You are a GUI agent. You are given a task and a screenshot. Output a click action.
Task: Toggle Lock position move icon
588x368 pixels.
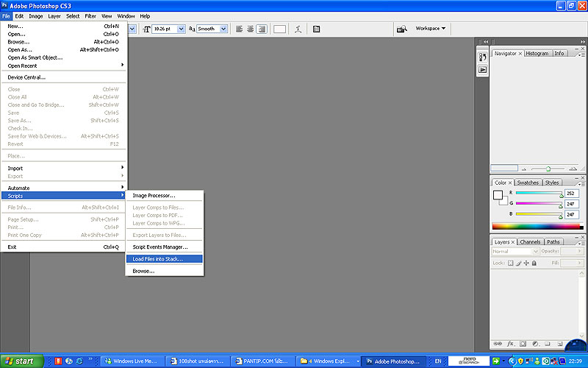coord(526,263)
